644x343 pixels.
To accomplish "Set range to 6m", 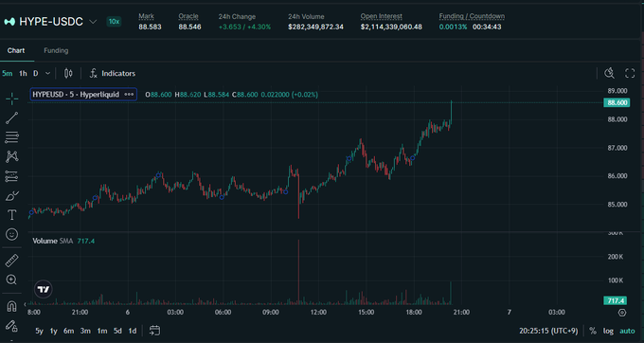I will pos(69,331).
